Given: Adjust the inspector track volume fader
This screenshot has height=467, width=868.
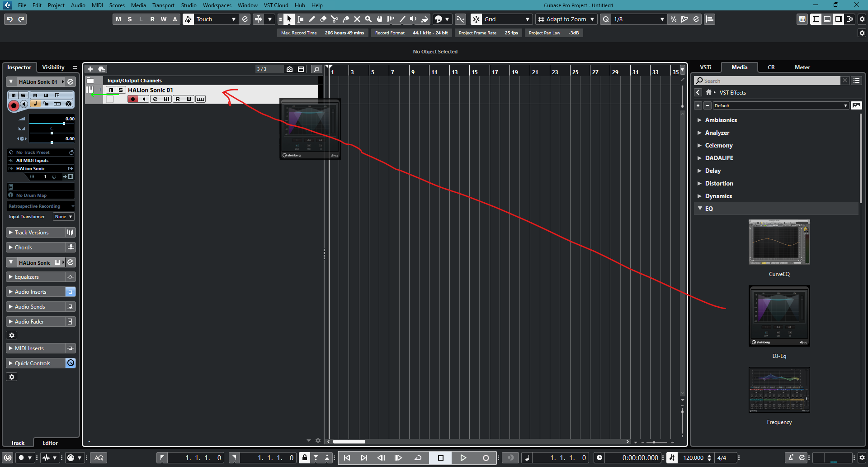Looking at the screenshot, I should pos(52,123).
